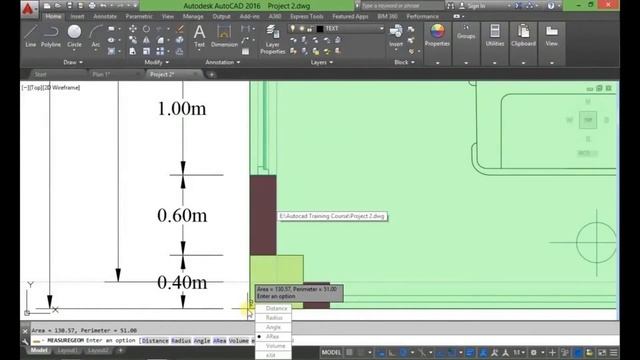640x360 pixels.
Task: Choose the Mirror tool in Modify panel
Action: (146, 40)
